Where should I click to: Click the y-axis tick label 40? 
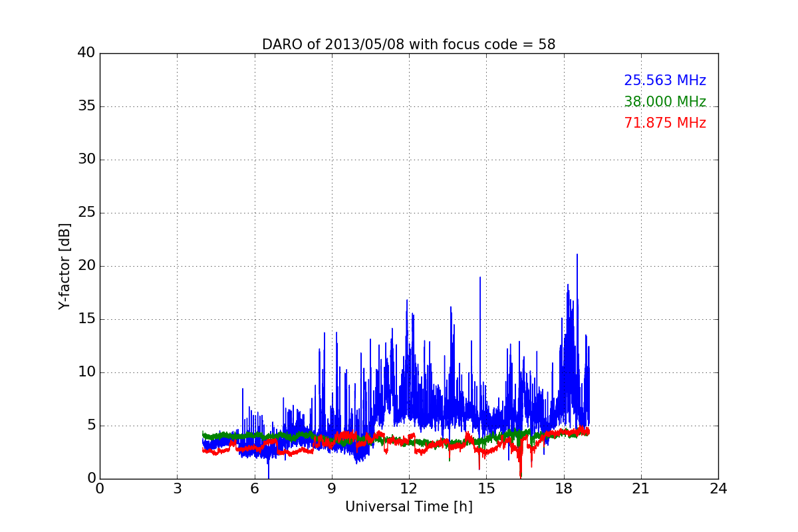pos(86,53)
